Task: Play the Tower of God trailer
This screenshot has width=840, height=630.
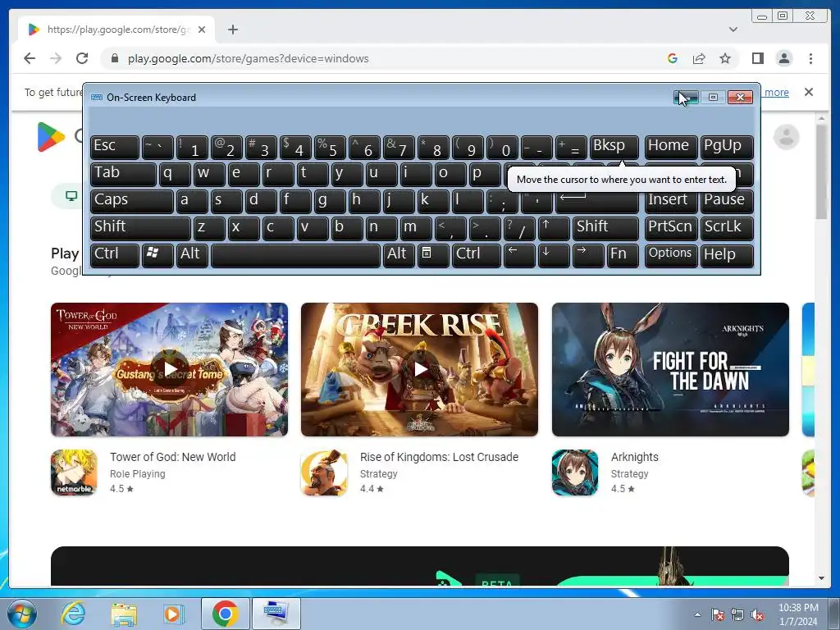Action: click(169, 369)
